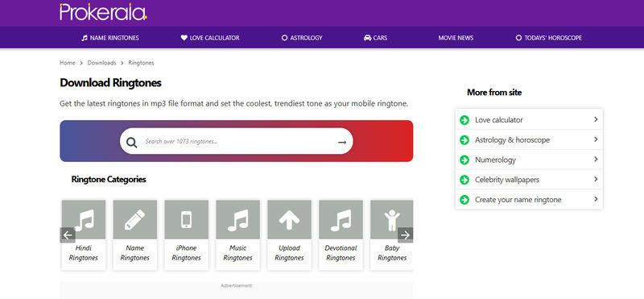Go to the Home breadcrumb link
Viewport: 644px width, 299px height.
[x=68, y=63]
